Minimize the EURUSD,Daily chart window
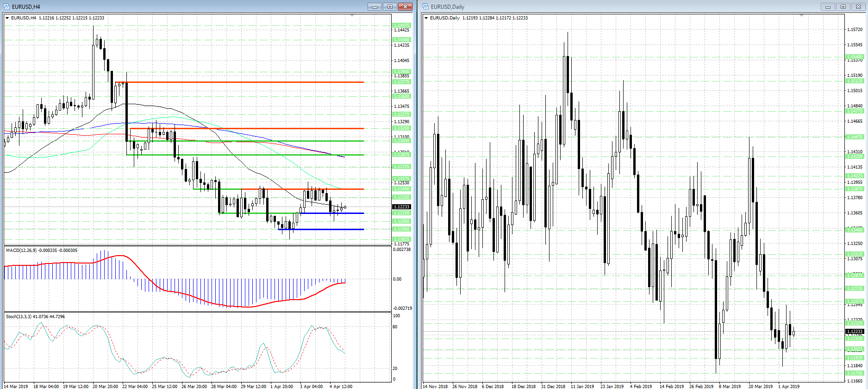 click(x=828, y=6)
